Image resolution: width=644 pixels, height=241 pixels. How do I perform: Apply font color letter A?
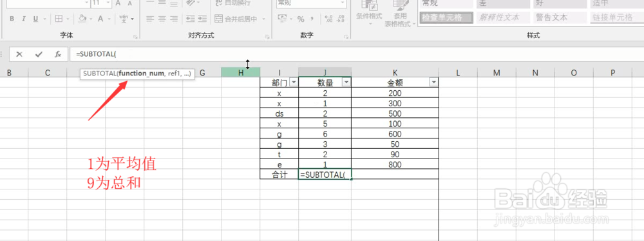(100, 19)
